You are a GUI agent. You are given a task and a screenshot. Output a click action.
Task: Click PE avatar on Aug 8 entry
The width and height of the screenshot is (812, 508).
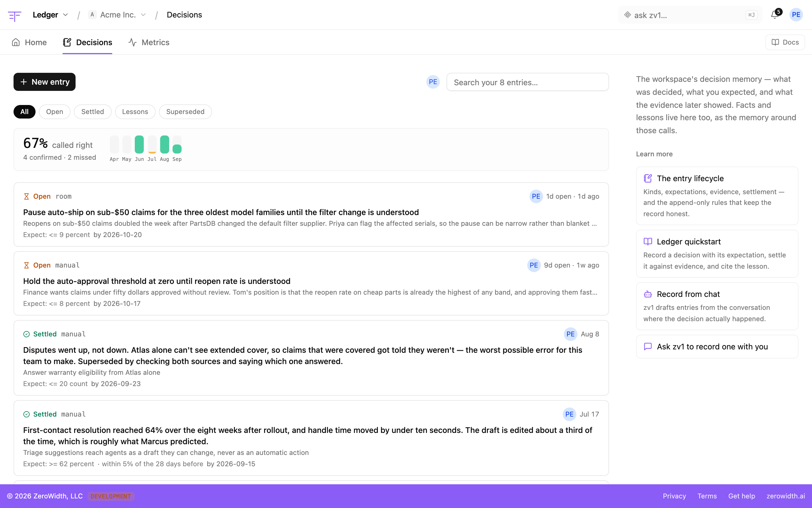pos(570,334)
